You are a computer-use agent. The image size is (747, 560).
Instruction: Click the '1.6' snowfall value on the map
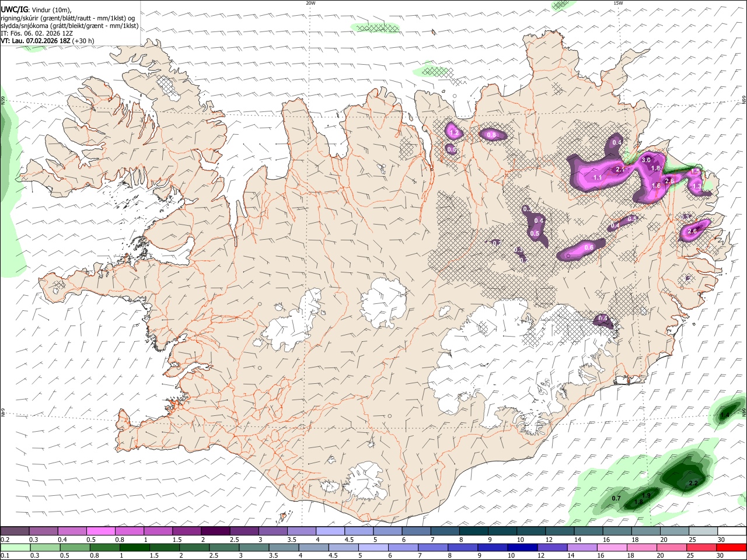[x=656, y=186]
